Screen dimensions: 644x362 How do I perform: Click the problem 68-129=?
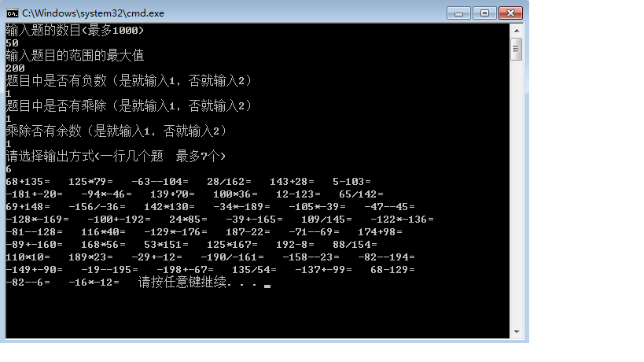(x=392, y=270)
